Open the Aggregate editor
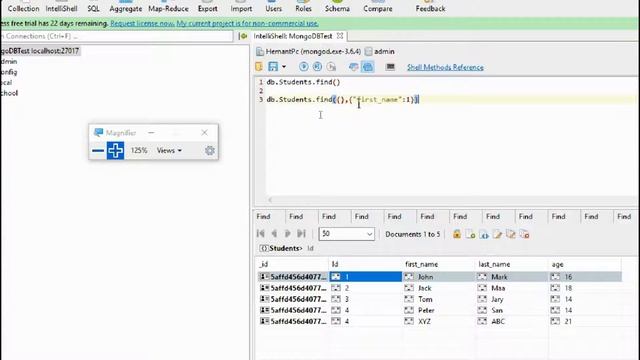Viewport: 640px width, 360px height. coord(125,8)
